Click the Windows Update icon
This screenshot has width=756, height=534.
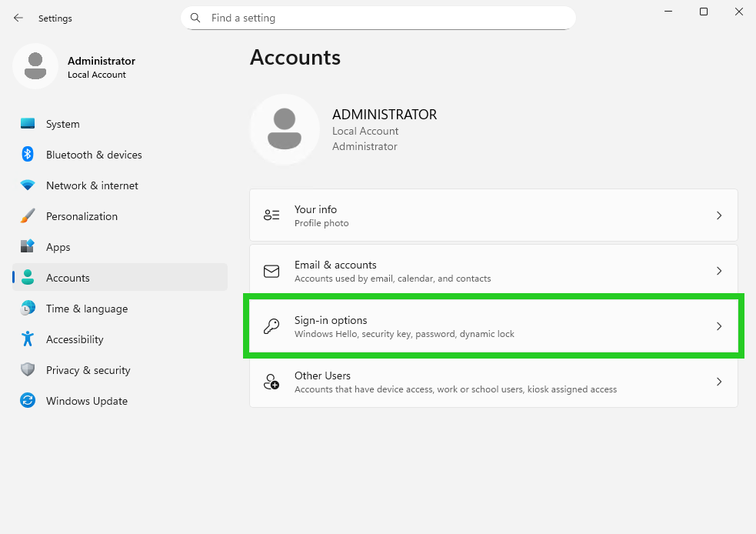click(25, 401)
